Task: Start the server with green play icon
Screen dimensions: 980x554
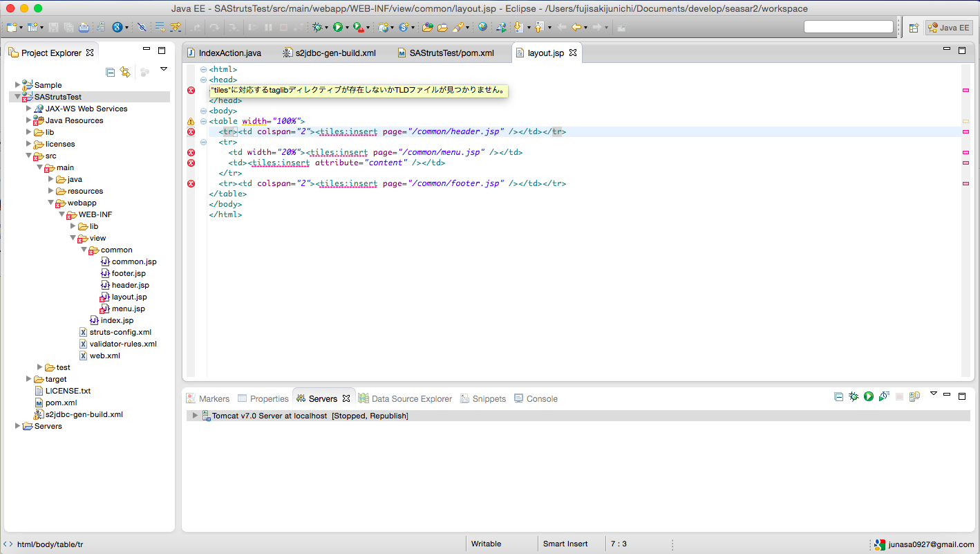Action: tap(868, 396)
